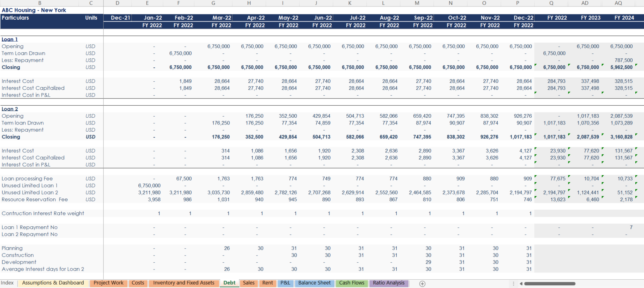Select 'Loan processing Fee' row label

[x=27, y=179]
